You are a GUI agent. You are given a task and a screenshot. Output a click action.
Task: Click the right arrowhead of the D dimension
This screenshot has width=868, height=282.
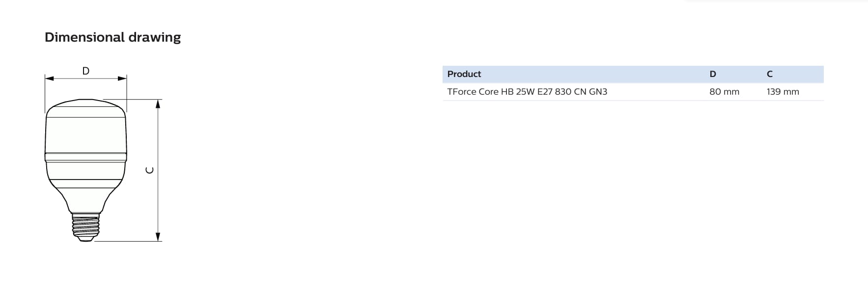coord(122,78)
